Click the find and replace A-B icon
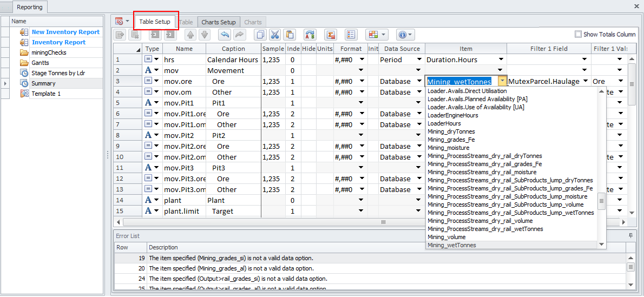The width and height of the screenshot is (644, 297). coord(310,35)
